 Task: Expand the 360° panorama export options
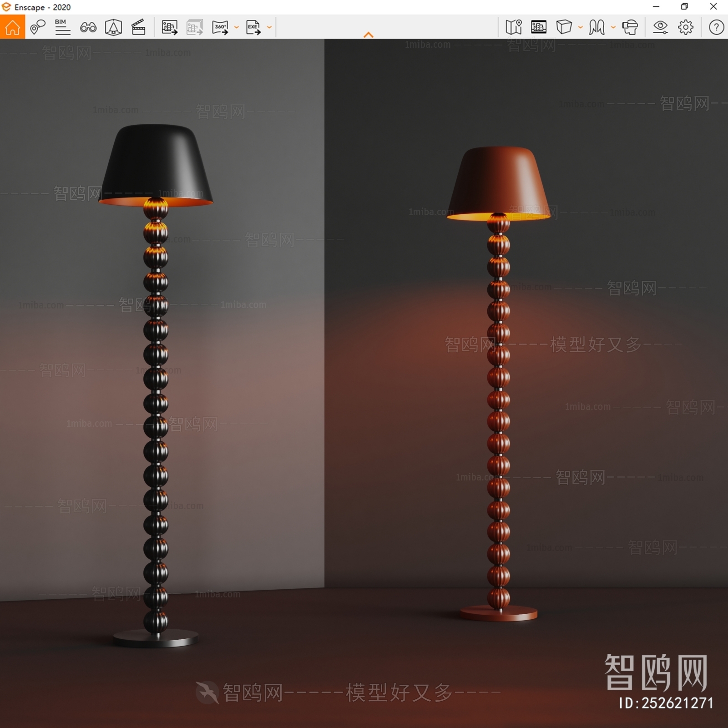click(x=237, y=27)
